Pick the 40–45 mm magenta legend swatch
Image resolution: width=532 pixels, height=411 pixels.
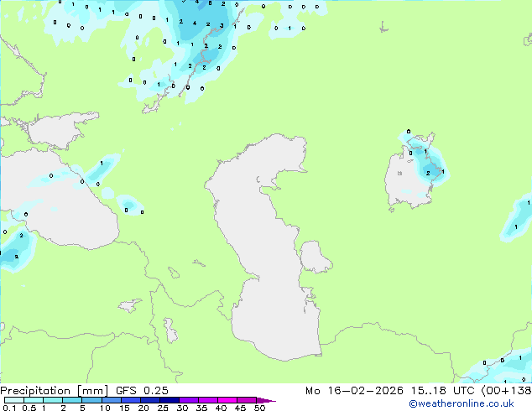coord(227,400)
